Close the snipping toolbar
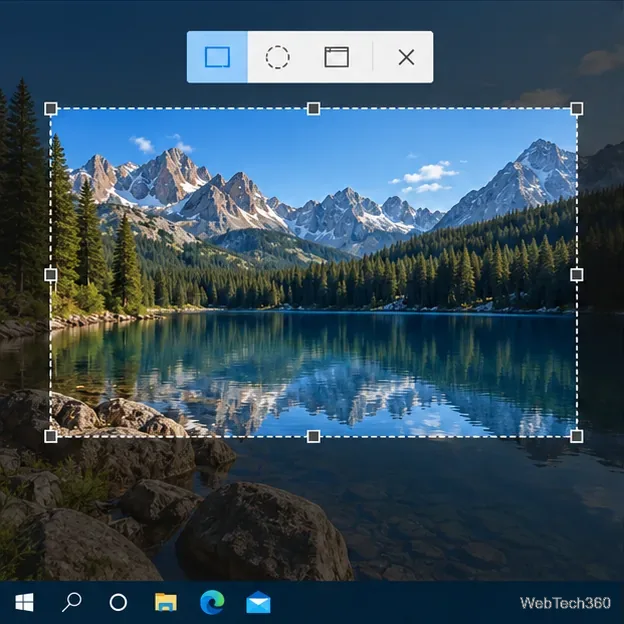Image resolution: width=624 pixels, height=624 pixels. (x=406, y=57)
